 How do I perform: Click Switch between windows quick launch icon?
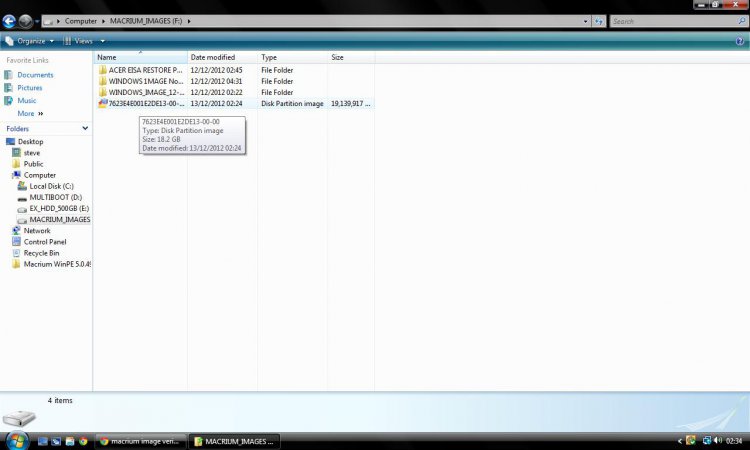click(56, 441)
